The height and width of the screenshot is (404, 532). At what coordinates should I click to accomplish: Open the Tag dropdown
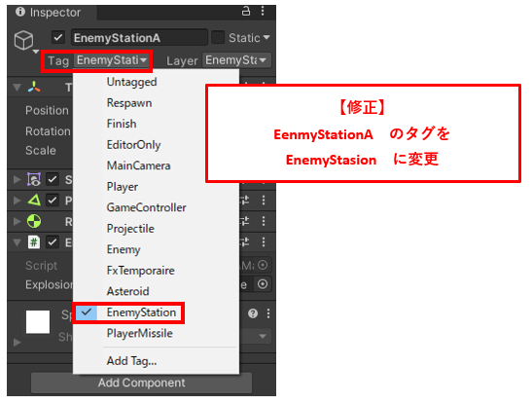click(x=111, y=60)
